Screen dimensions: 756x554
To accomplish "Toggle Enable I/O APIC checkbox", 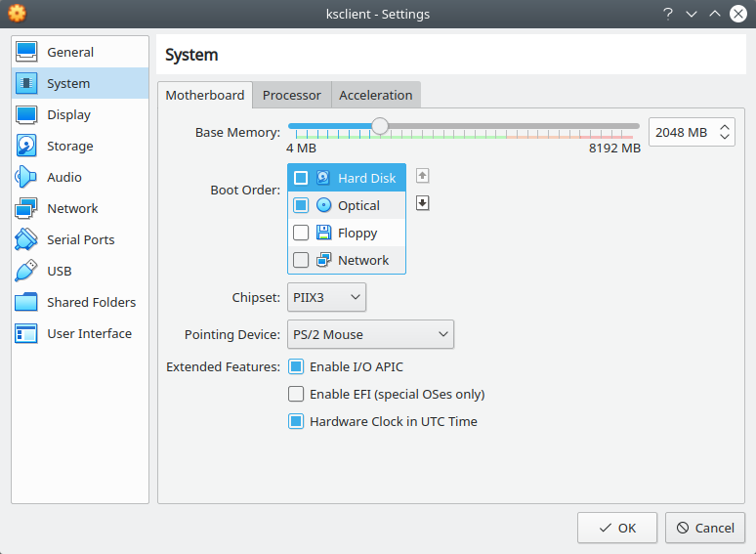I will point(296,367).
